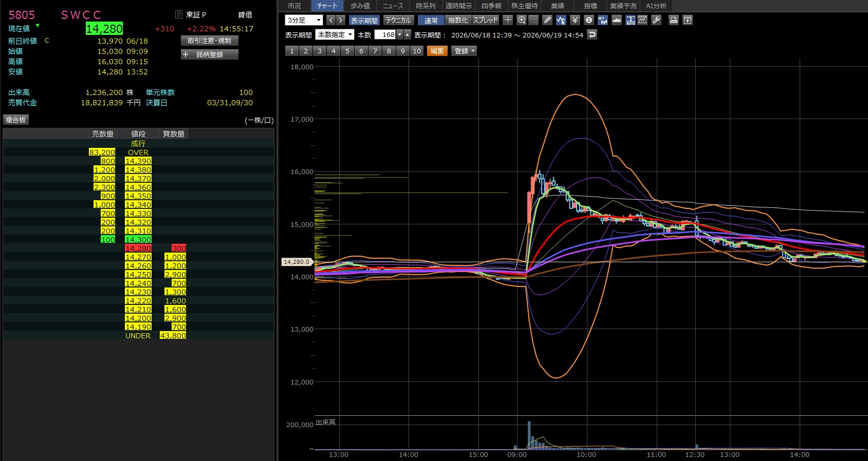
Task: Select chart preset 3
Action: pos(320,51)
